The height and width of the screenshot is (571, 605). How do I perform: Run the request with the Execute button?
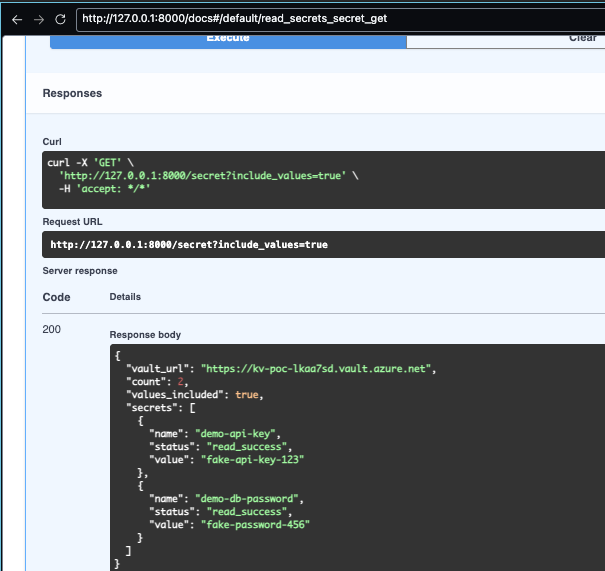pyautogui.click(x=228, y=41)
